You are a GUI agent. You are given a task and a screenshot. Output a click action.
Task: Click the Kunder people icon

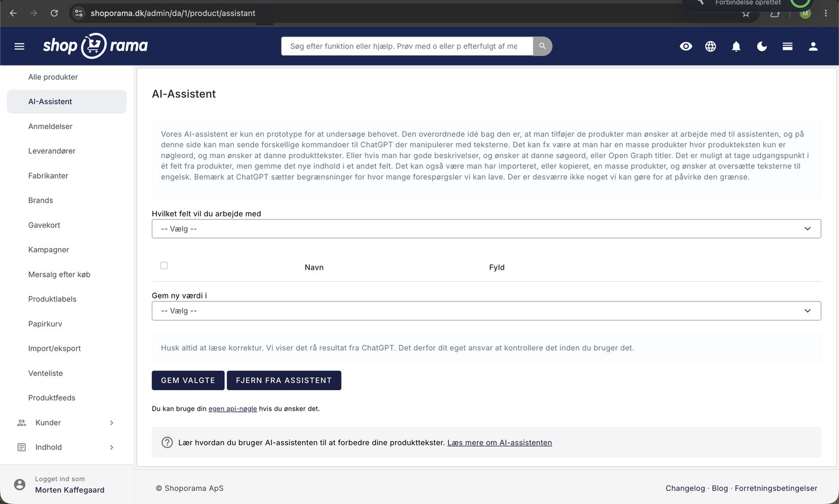[x=22, y=422]
